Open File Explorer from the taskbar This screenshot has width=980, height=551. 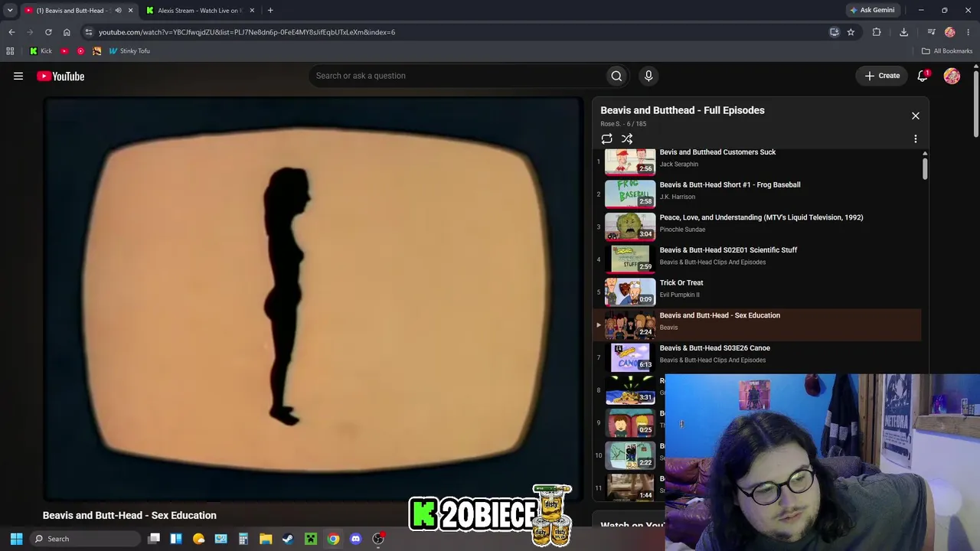(266, 539)
